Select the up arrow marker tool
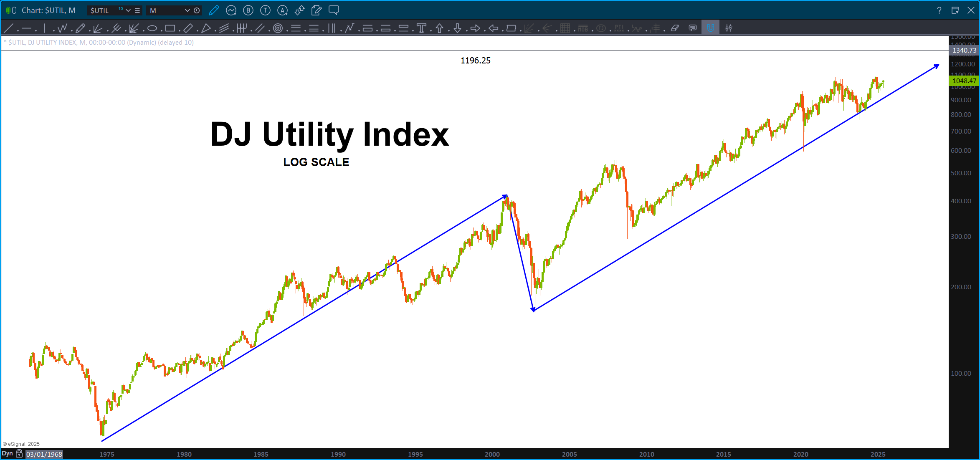The image size is (980, 460). [x=439, y=28]
